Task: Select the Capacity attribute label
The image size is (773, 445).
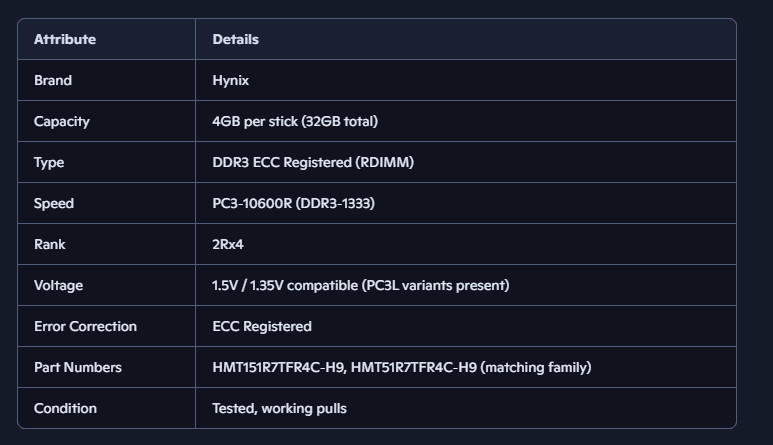Action: [x=62, y=121]
